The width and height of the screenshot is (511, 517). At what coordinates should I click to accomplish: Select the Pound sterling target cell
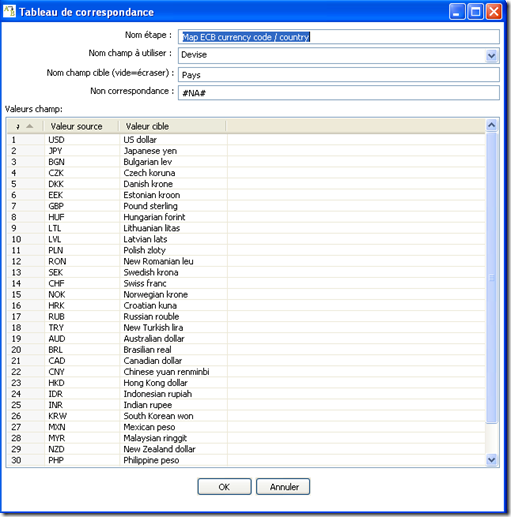coord(173,206)
